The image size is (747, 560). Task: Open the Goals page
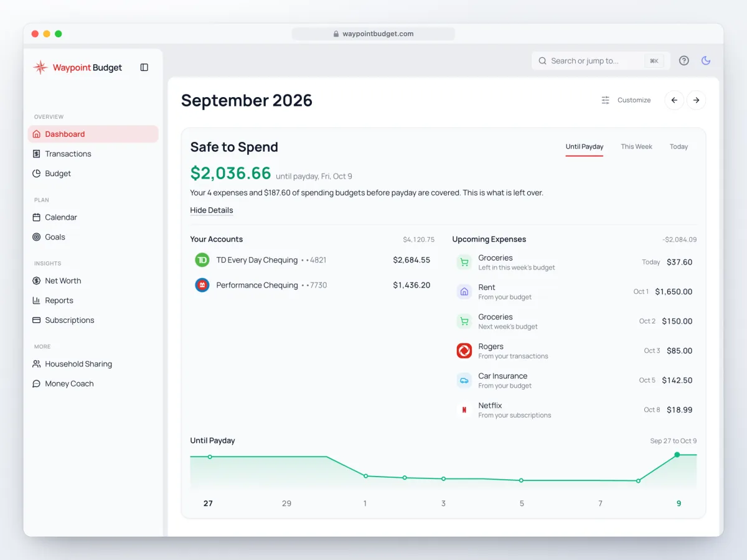(93, 237)
